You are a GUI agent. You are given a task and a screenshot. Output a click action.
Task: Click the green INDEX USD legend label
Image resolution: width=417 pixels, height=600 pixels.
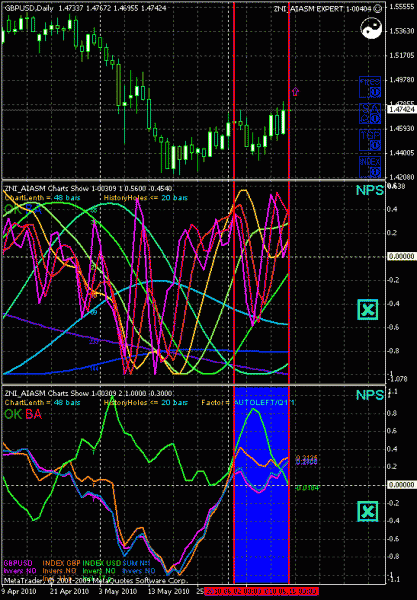click(x=102, y=563)
